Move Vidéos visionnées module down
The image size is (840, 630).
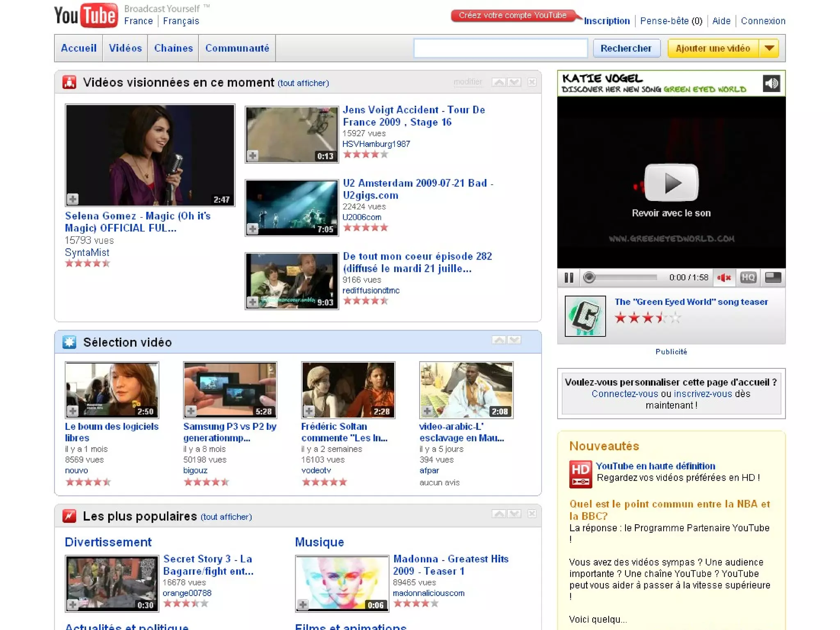(514, 82)
